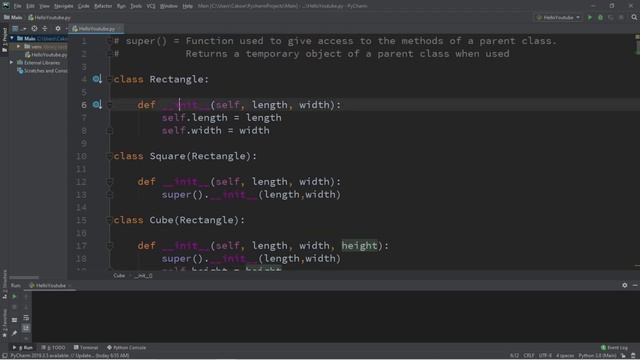Toggle the Structure tool window side tab

4,284
